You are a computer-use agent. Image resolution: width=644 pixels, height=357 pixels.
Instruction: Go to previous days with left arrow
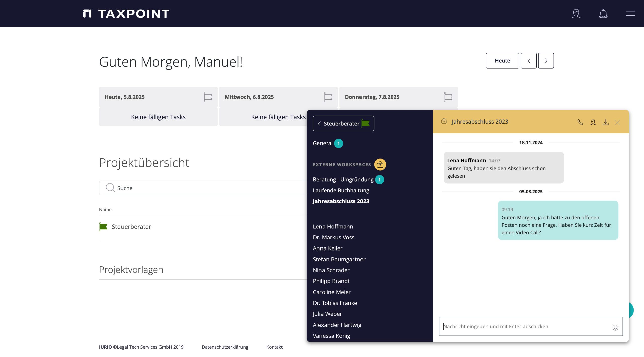coord(529,61)
